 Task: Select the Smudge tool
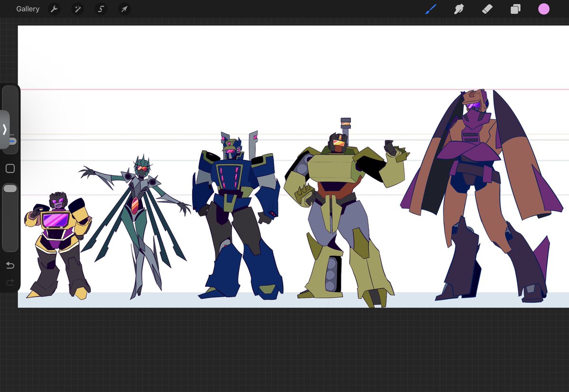click(459, 9)
